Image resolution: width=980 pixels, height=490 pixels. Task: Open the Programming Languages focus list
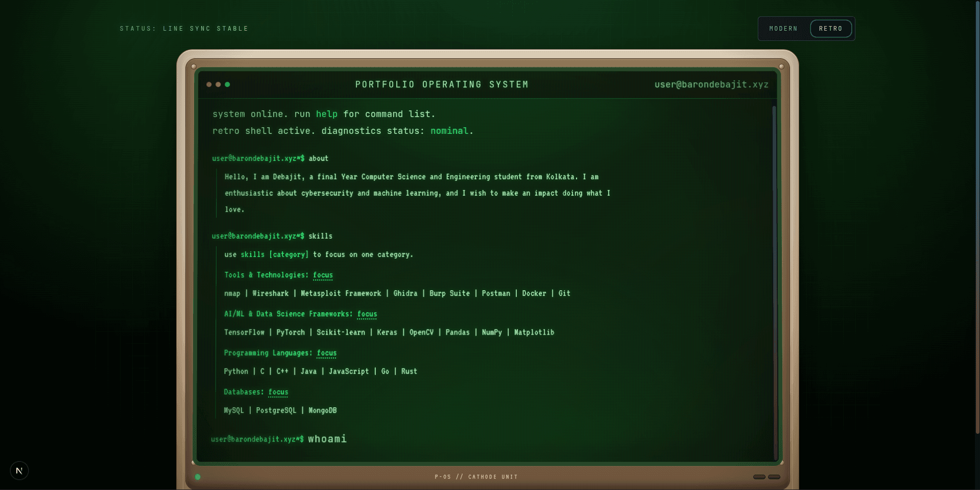326,353
